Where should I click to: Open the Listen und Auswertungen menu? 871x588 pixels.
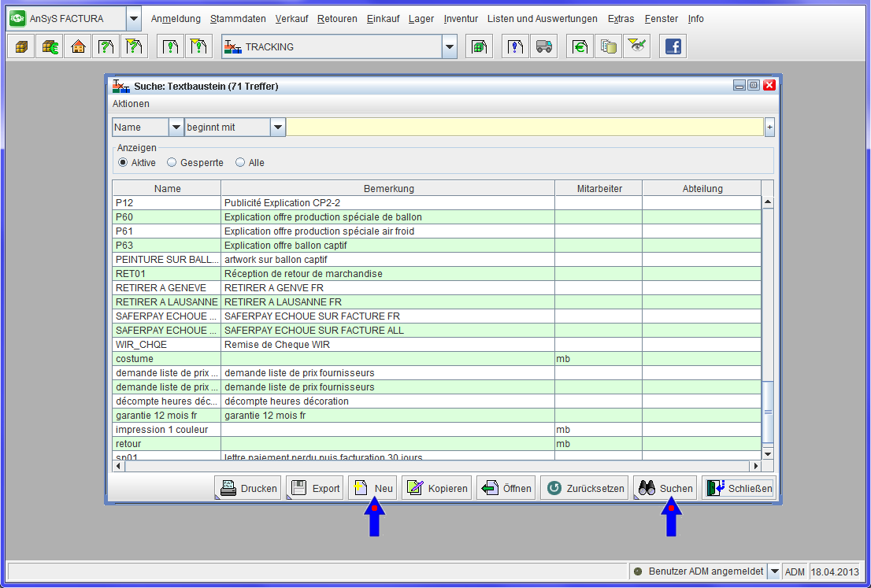coord(542,19)
